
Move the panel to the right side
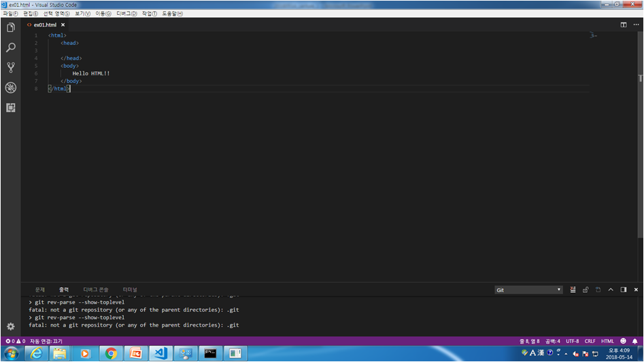pyautogui.click(x=624, y=289)
